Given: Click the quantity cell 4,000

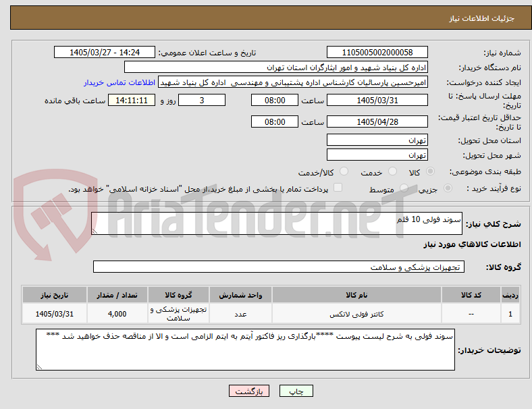Looking at the screenshot, I should (117, 314).
